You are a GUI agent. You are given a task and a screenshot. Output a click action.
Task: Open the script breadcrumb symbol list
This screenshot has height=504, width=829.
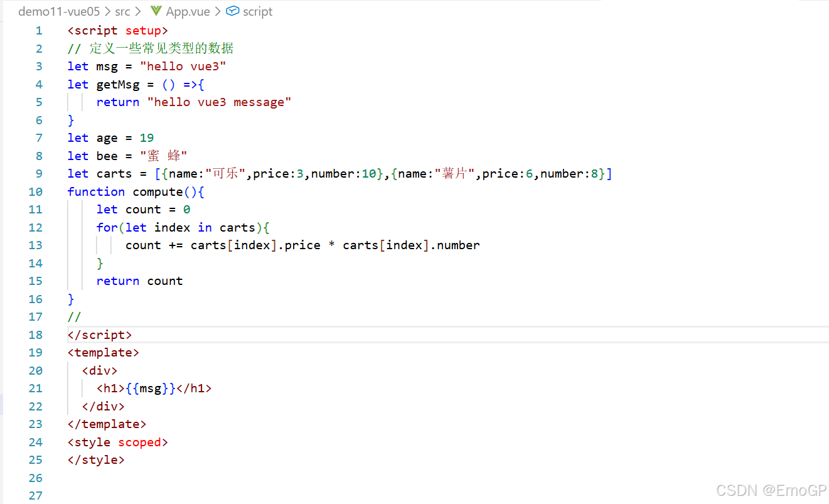point(257,11)
